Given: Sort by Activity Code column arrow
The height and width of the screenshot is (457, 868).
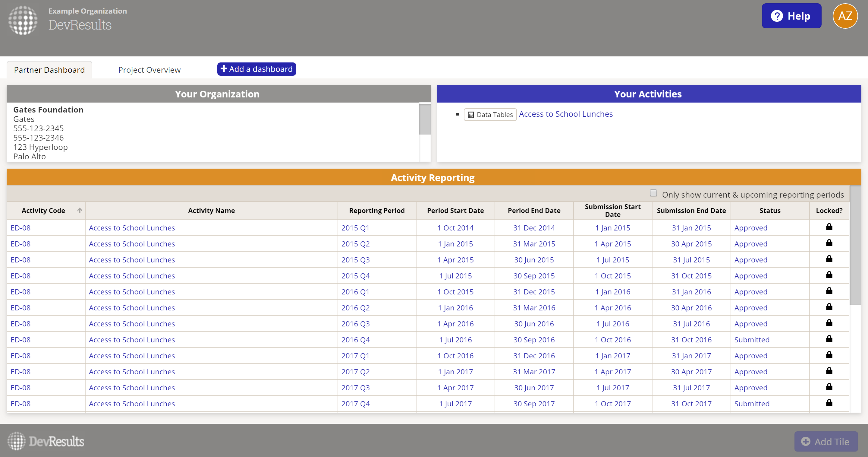Looking at the screenshot, I should coord(80,211).
